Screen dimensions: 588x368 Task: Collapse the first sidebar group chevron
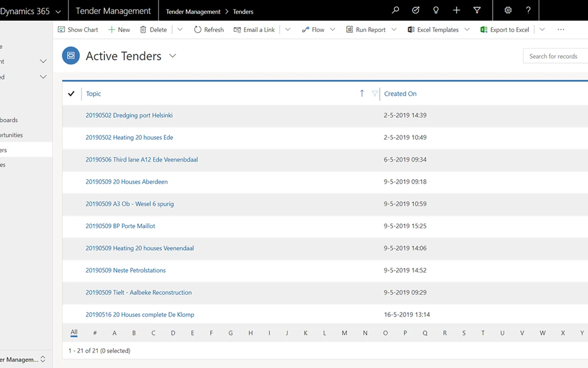click(x=43, y=61)
